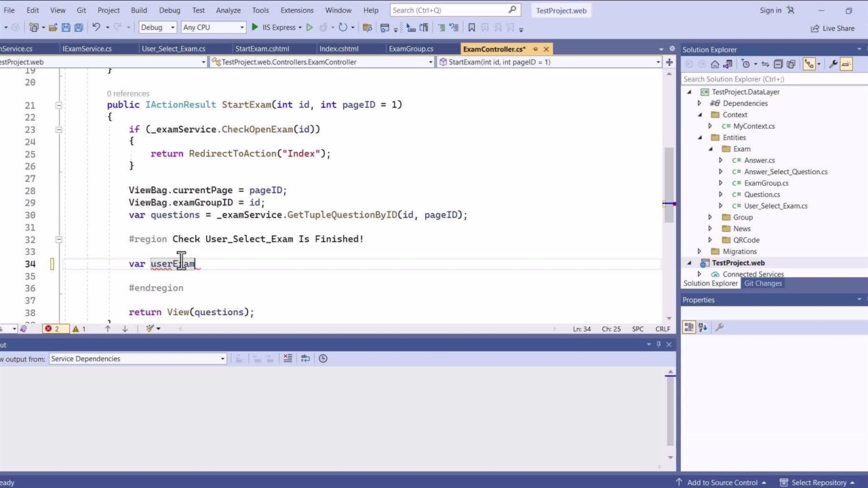The height and width of the screenshot is (488, 868).
Task: Click the Undo toolbar icon
Action: coord(96,28)
